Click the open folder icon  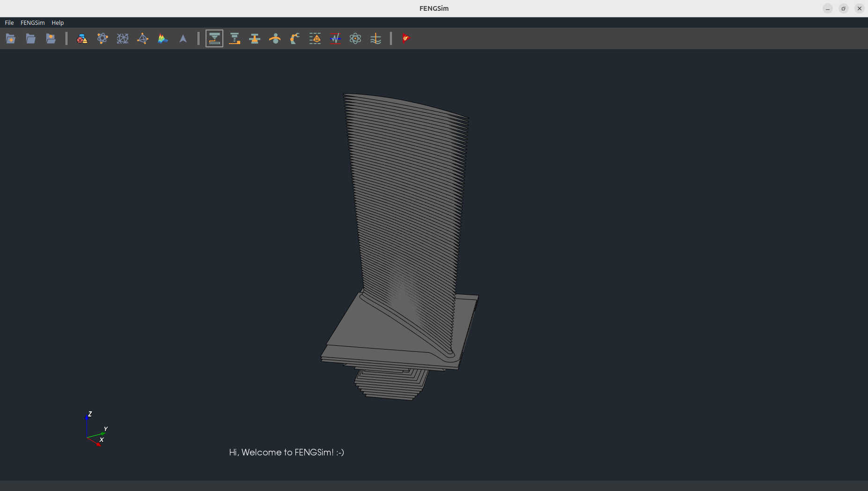[31, 38]
